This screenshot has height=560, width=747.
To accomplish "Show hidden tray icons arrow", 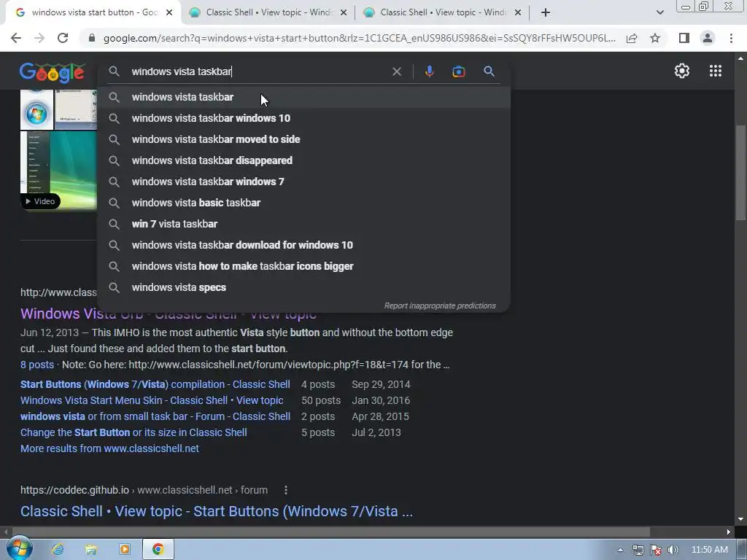I will click(x=620, y=550).
